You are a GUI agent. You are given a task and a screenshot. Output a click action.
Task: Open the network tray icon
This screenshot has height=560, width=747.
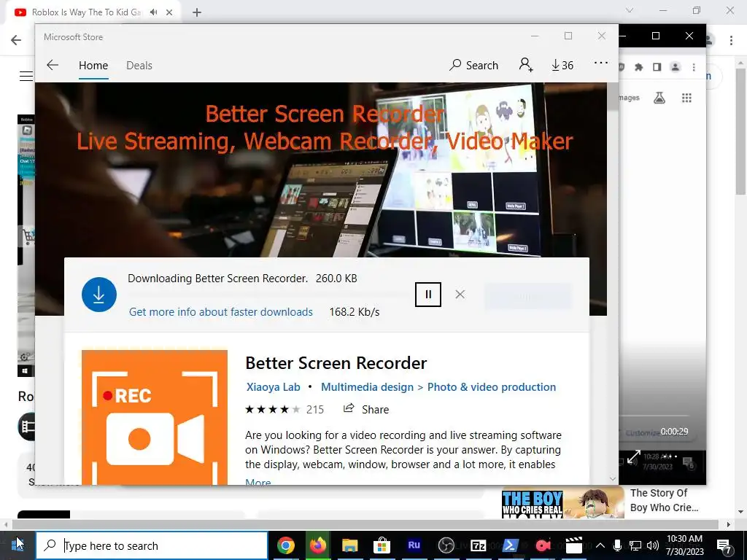(635, 545)
